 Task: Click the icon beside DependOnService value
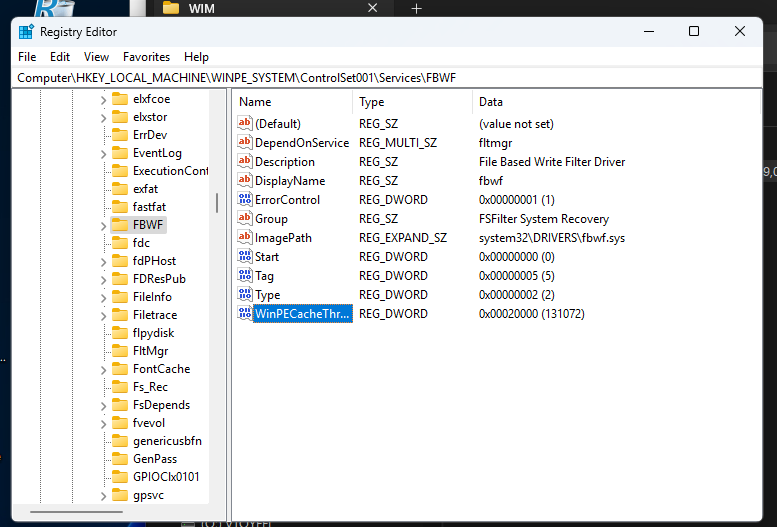[245, 142]
